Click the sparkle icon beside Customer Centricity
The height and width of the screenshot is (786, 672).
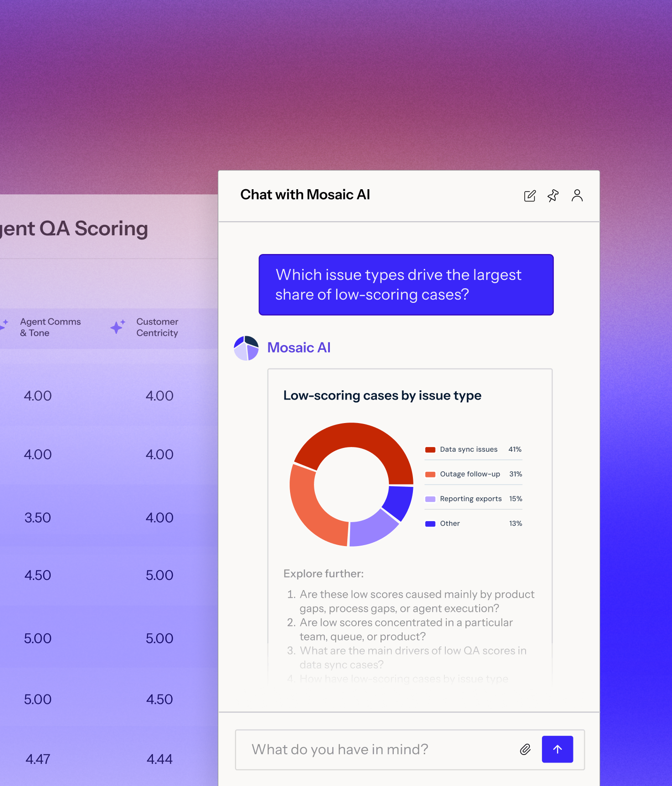click(118, 326)
